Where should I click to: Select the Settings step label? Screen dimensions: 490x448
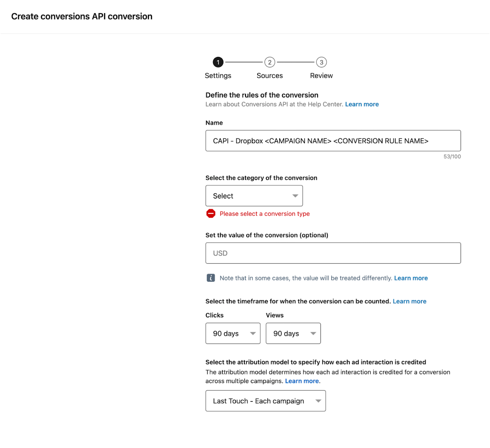(x=218, y=76)
